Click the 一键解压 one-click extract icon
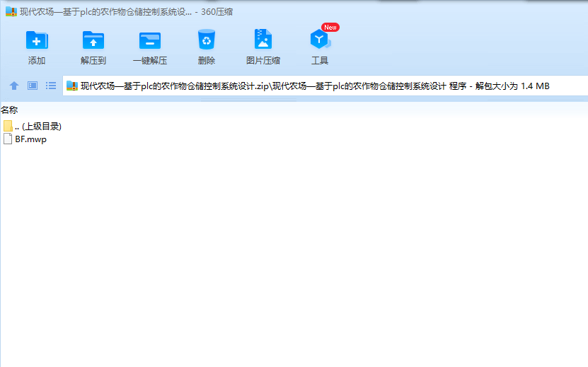The image size is (588, 367). (x=150, y=40)
